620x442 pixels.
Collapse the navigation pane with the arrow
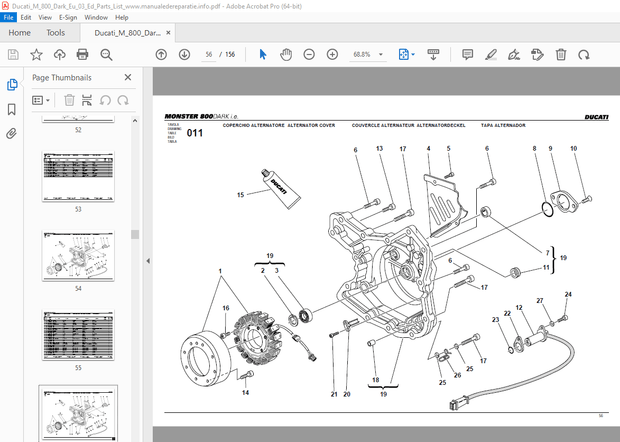(x=148, y=261)
